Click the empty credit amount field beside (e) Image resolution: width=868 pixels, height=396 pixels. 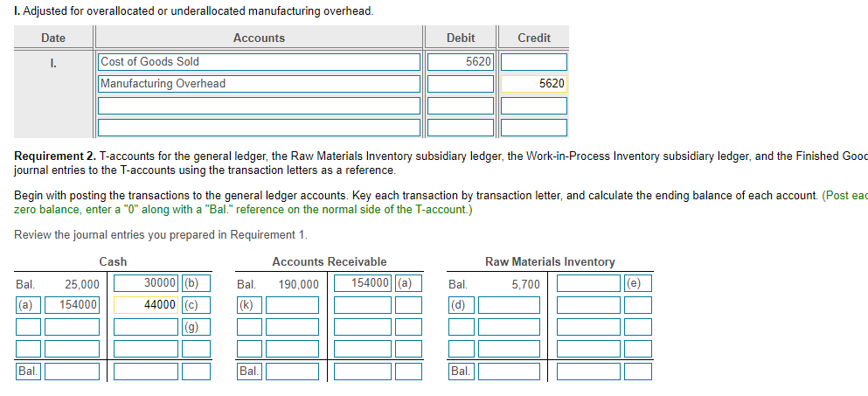coord(589,283)
